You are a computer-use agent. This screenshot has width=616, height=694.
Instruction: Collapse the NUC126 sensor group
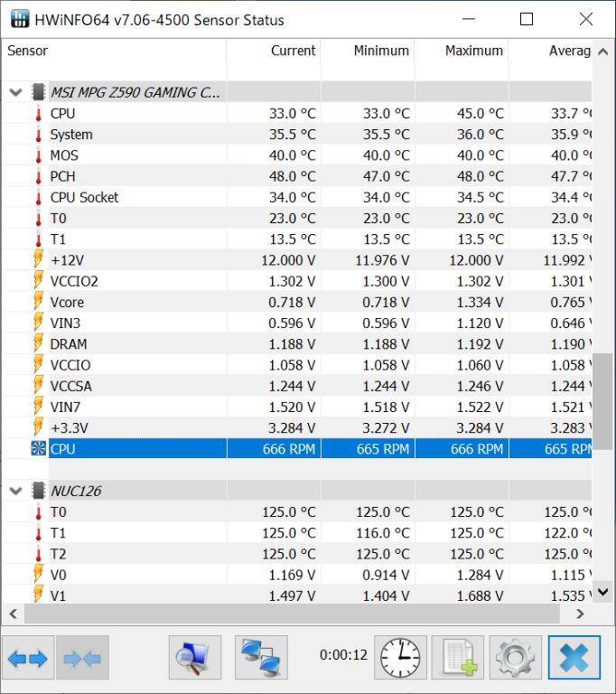(x=16, y=492)
